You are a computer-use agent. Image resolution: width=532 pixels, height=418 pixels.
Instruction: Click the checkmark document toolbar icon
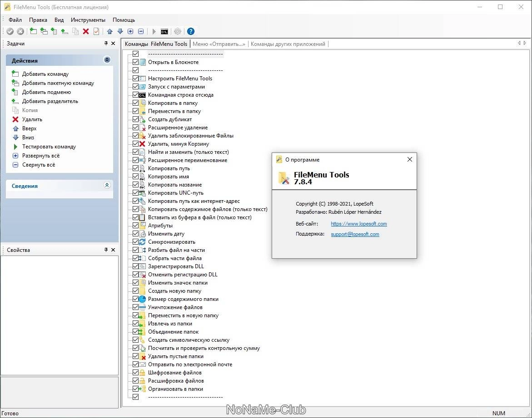pyautogui.click(x=96, y=31)
